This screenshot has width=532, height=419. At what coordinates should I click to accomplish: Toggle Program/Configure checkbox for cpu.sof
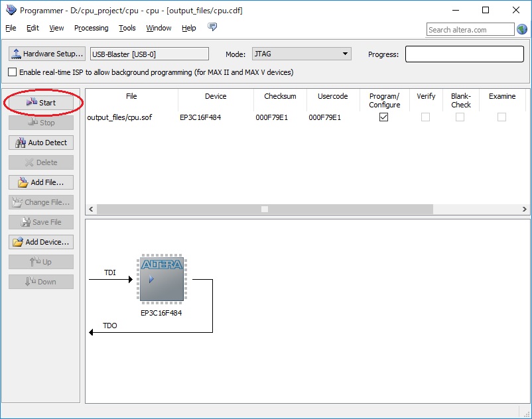[x=383, y=117]
